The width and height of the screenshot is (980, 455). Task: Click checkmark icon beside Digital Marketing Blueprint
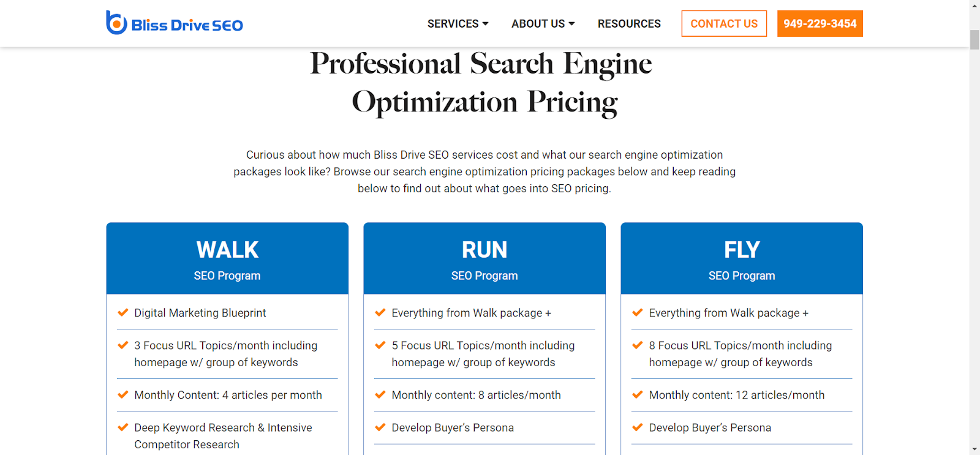click(x=123, y=312)
